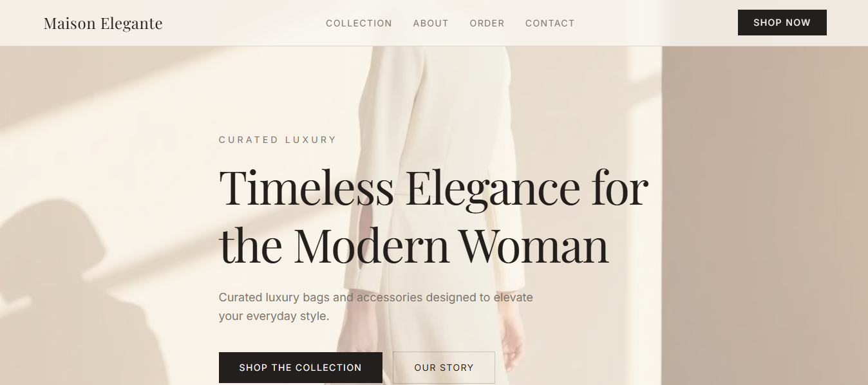
Task: Open the COLLECTION navigation link
Action: [359, 23]
